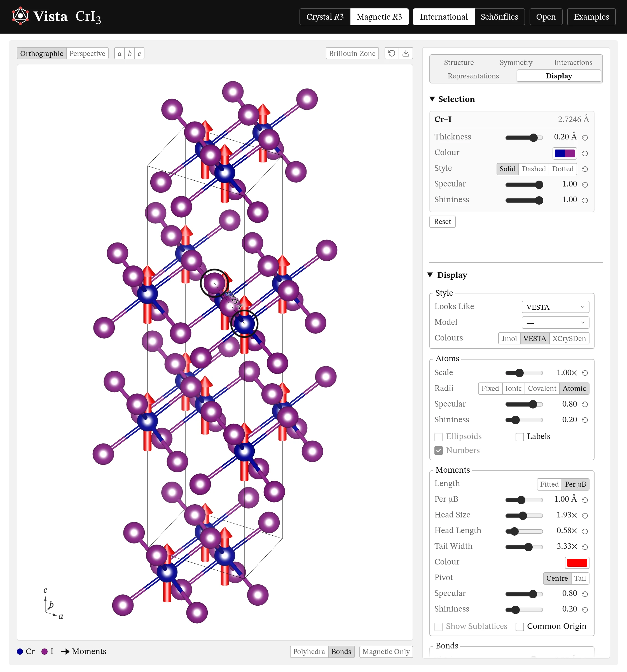Switch to Perspective projection

(87, 53)
